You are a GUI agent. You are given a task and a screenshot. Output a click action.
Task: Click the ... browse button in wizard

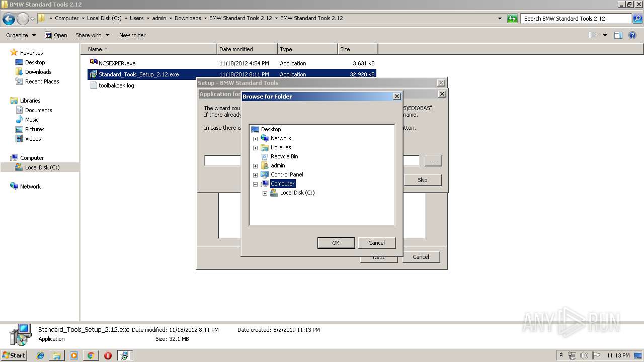pyautogui.click(x=433, y=161)
